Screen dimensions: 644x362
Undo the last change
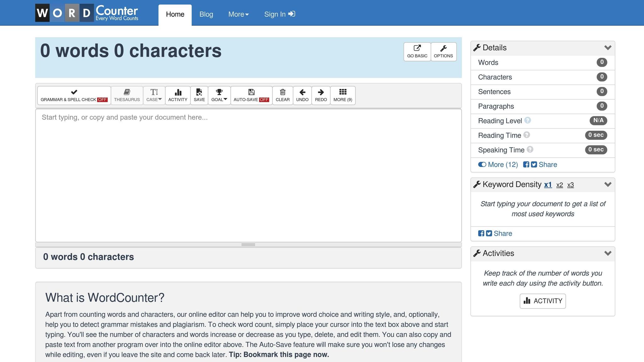click(302, 95)
